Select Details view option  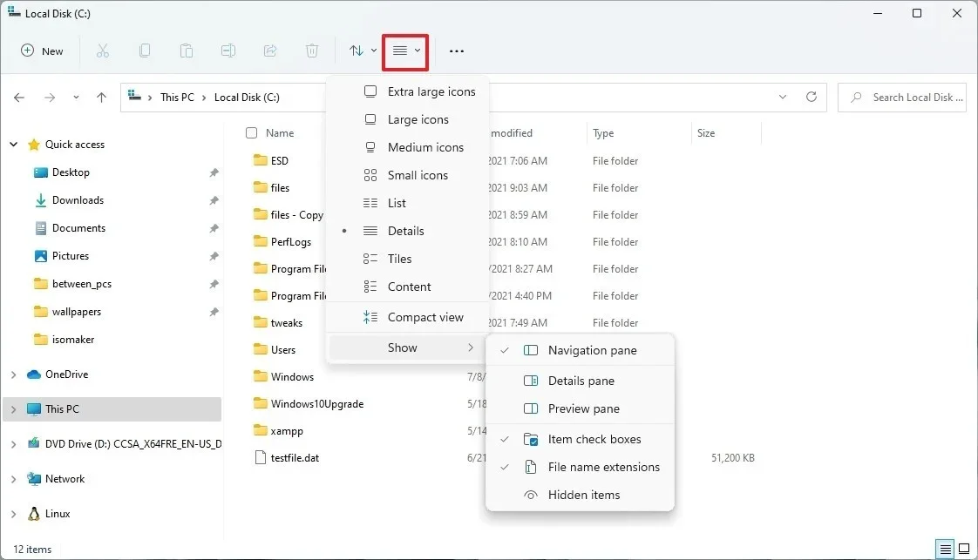(x=407, y=231)
